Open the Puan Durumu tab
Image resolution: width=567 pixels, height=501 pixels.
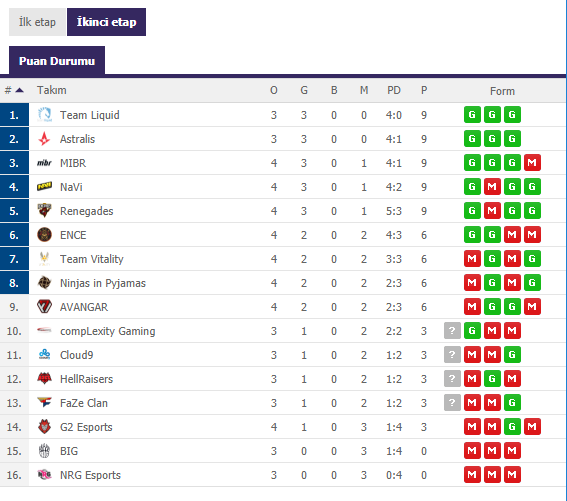click(x=57, y=60)
